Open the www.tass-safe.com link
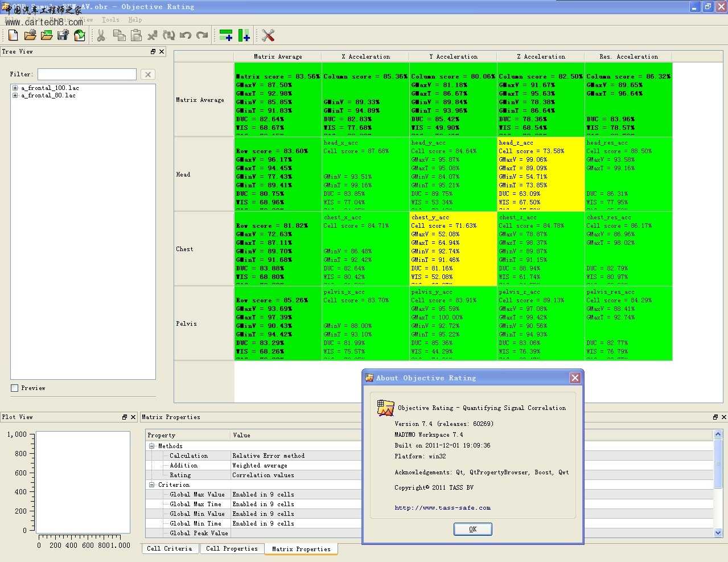The image size is (728, 562). click(x=443, y=508)
